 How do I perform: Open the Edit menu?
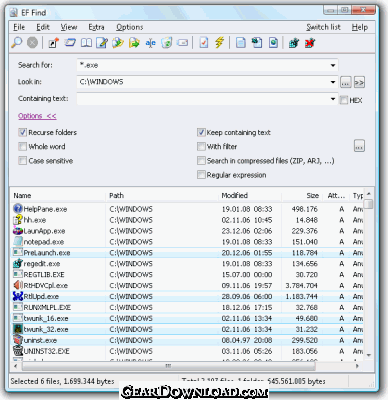tap(43, 27)
